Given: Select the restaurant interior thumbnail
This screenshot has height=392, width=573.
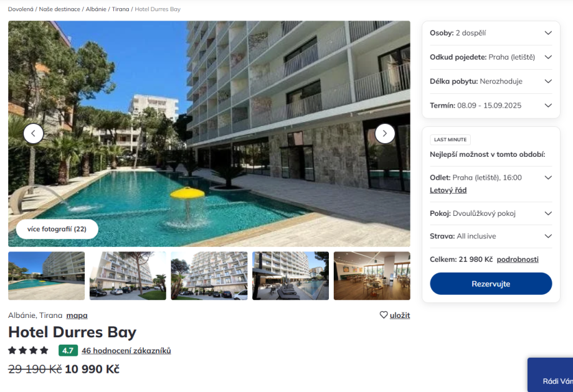Looking at the screenshot, I should pyautogui.click(x=372, y=276).
